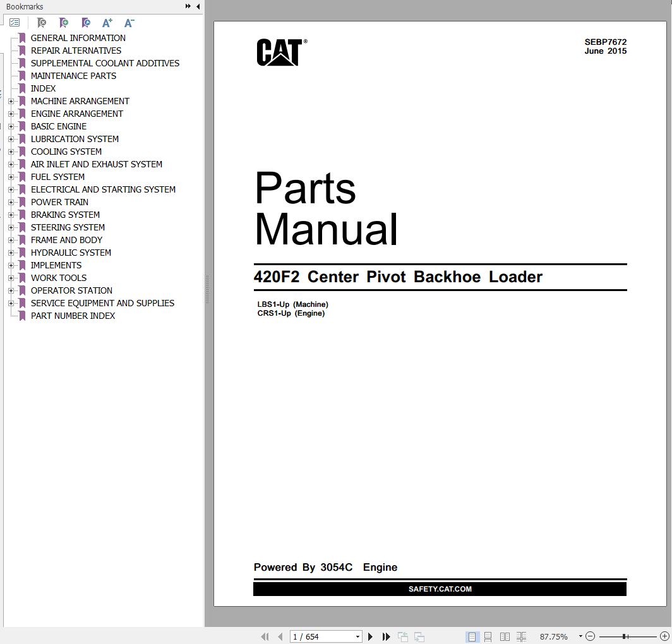Viewport: 672px width, 644px height.
Task: Open the FUEL SYSTEM bookmark
Action: click(57, 177)
